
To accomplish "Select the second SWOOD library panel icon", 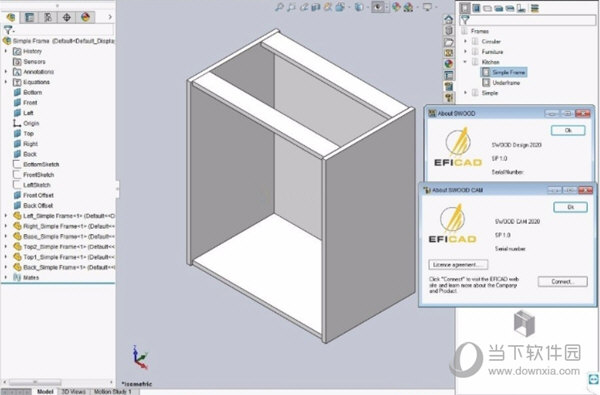I will (x=476, y=8).
